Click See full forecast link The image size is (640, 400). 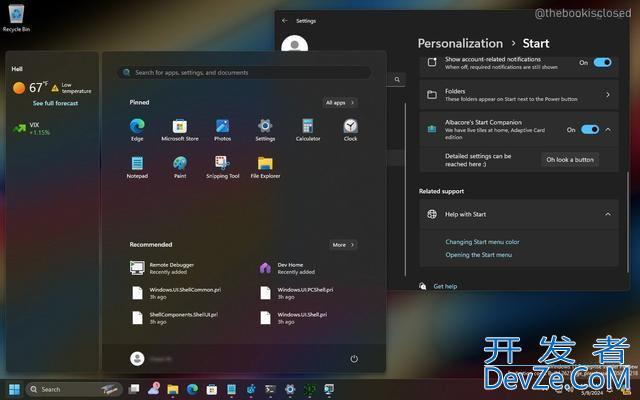point(55,103)
